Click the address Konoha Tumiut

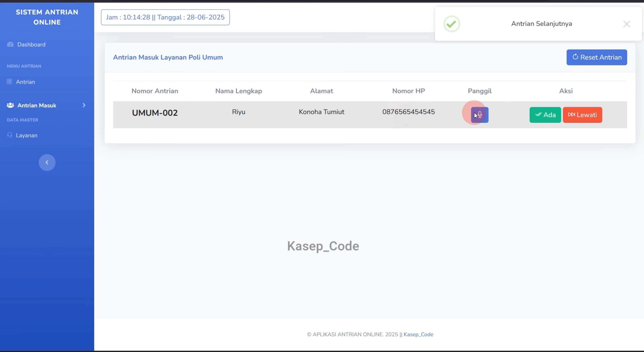321,112
